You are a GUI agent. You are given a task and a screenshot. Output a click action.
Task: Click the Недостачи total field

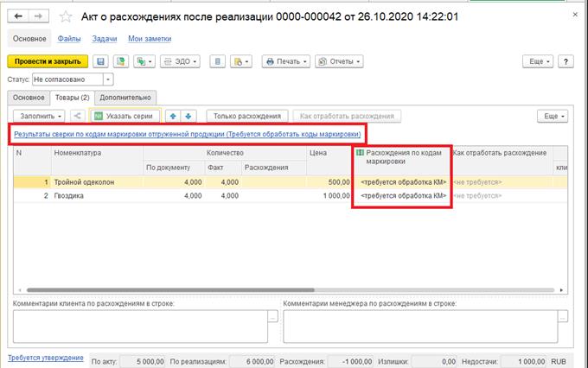(x=524, y=362)
